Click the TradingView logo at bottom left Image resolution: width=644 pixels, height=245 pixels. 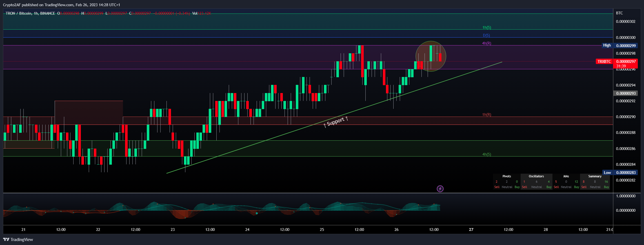[18, 239]
